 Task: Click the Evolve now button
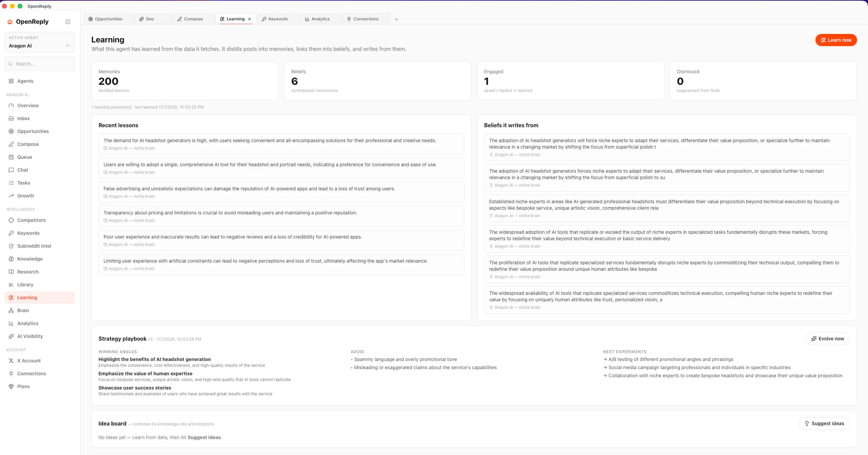click(x=827, y=339)
